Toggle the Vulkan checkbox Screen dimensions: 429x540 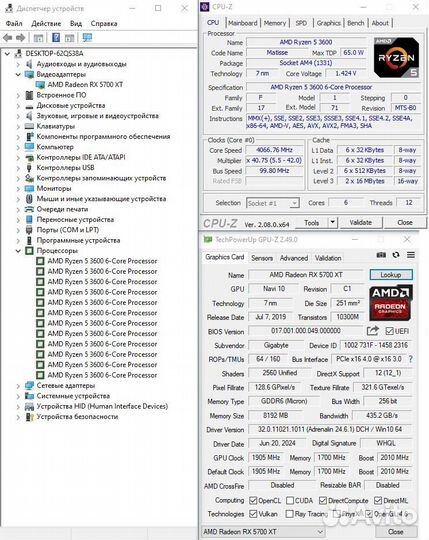click(253, 514)
